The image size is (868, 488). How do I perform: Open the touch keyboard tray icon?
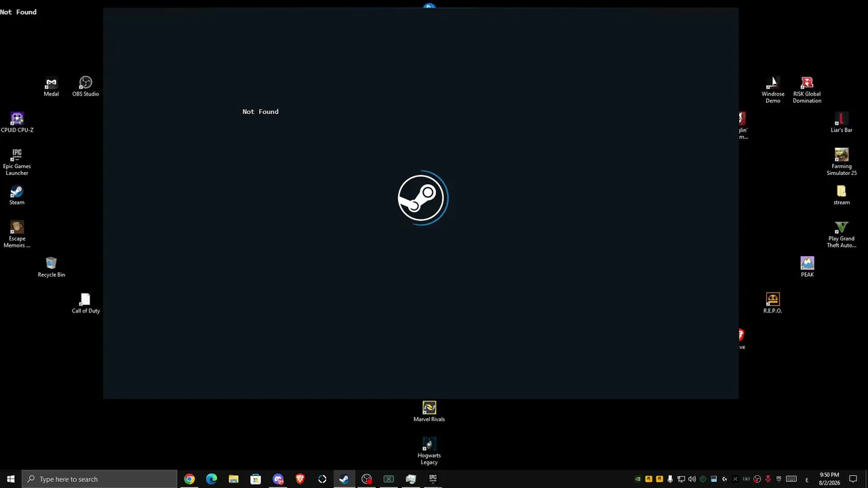791,479
